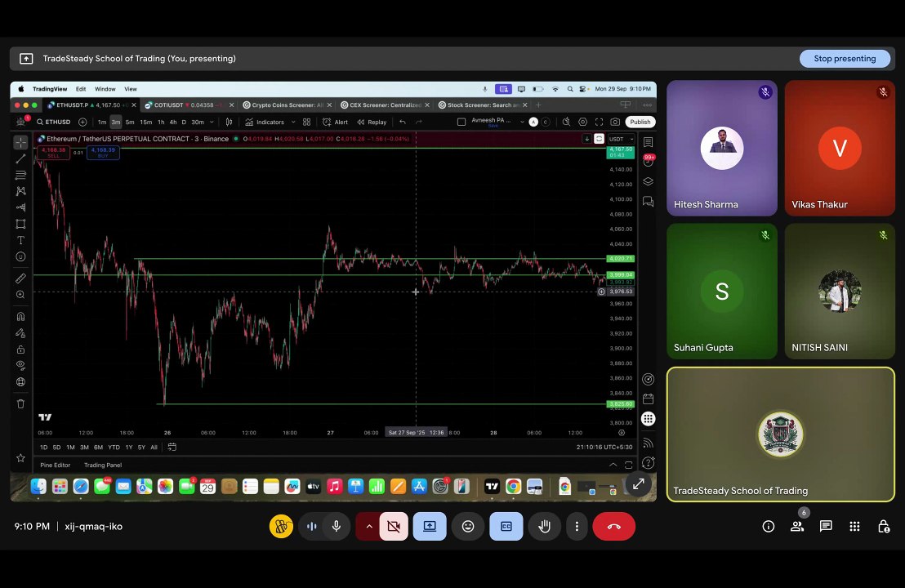Expand favorite indicators dropdown arrow
The image size is (905, 588).
click(x=293, y=122)
